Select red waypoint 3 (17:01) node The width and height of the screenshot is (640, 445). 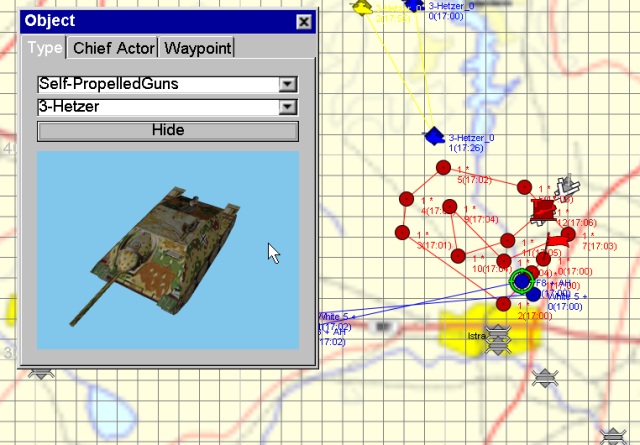402,233
